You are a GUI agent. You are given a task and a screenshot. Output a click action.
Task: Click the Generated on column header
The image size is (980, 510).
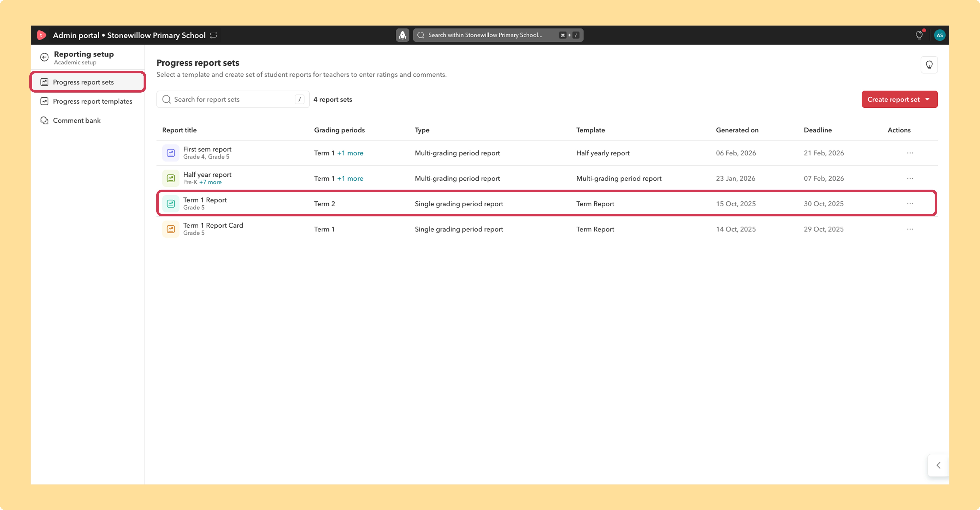coord(737,130)
